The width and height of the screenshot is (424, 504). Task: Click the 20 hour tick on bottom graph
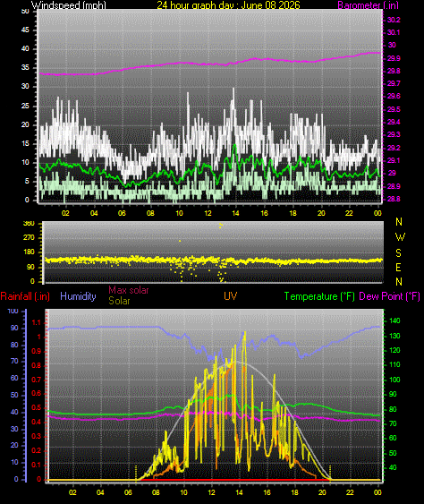[x=322, y=492]
